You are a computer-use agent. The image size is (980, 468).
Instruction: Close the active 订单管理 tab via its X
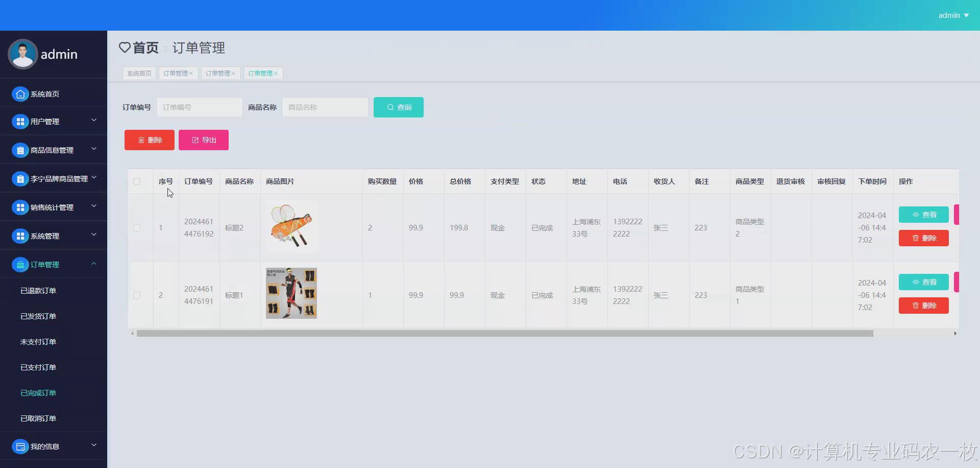click(x=276, y=74)
